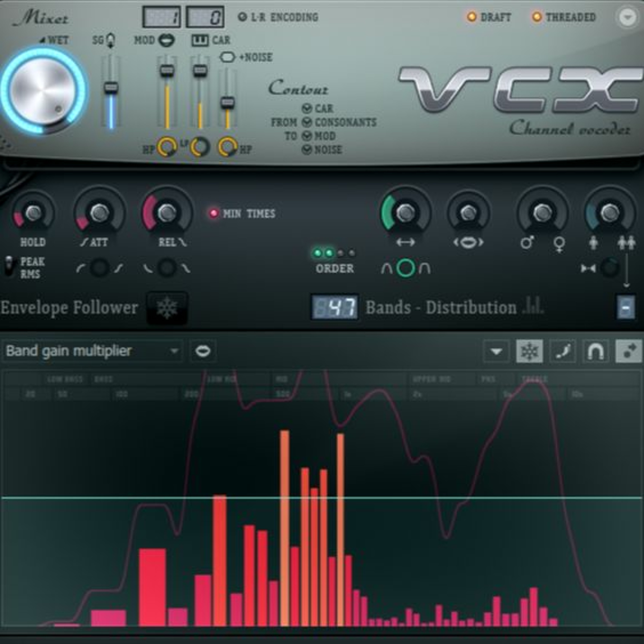
Task: Open the plugin menu arrow at top right
Action: 627,17
